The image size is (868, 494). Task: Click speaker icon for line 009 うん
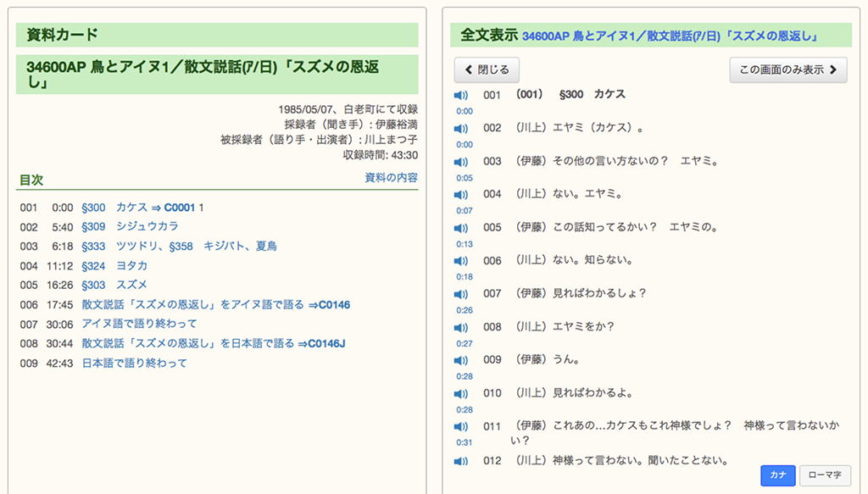click(x=461, y=360)
